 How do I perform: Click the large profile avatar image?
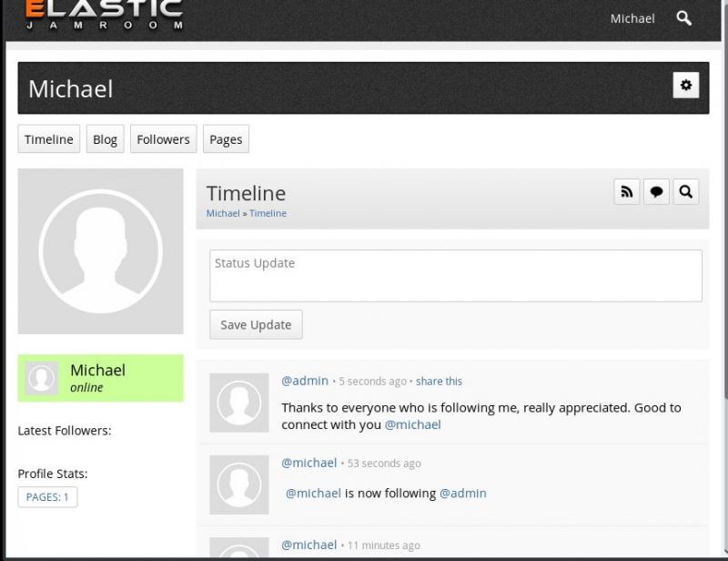pos(101,251)
